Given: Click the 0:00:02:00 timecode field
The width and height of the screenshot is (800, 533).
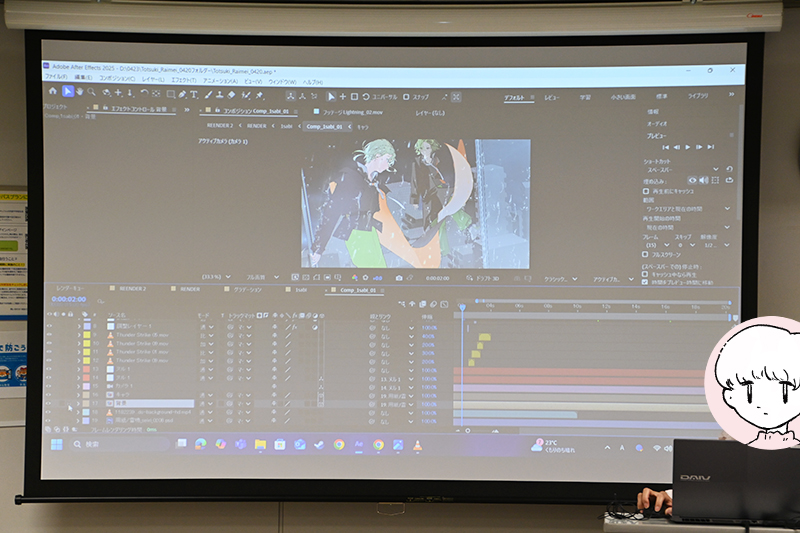Looking at the screenshot, I should (68, 299).
